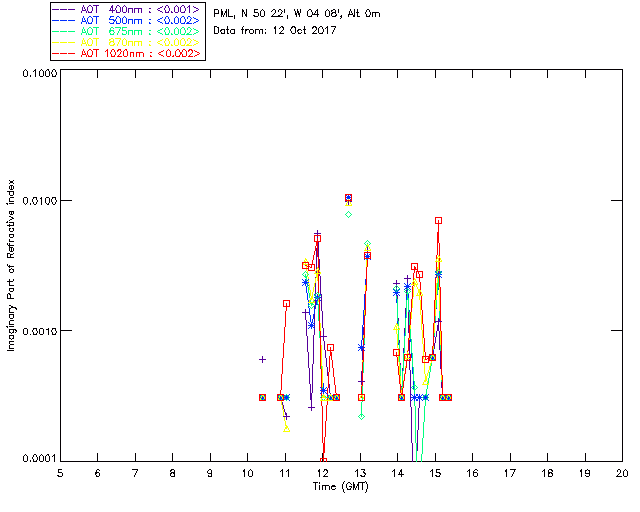The height and width of the screenshot is (512, 640).
Task: Select the 0.0100 y-axis tick label
Action: click(39, 201)
